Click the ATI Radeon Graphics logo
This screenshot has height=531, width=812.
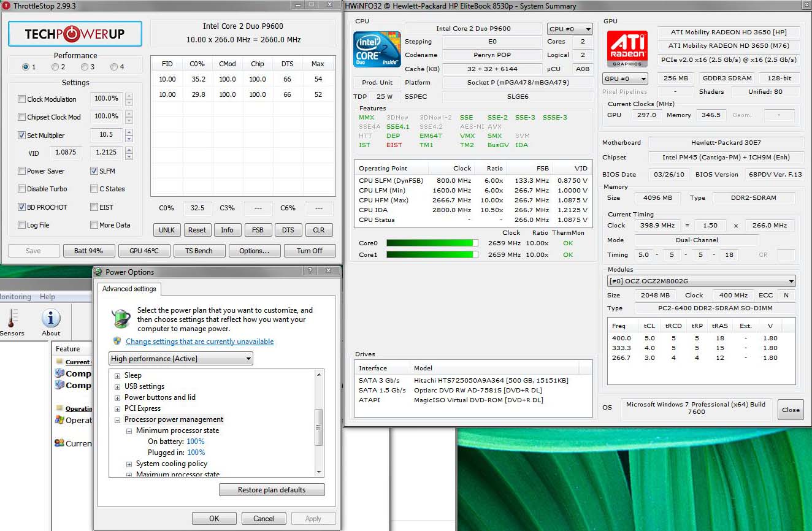(x=627, y=50)
